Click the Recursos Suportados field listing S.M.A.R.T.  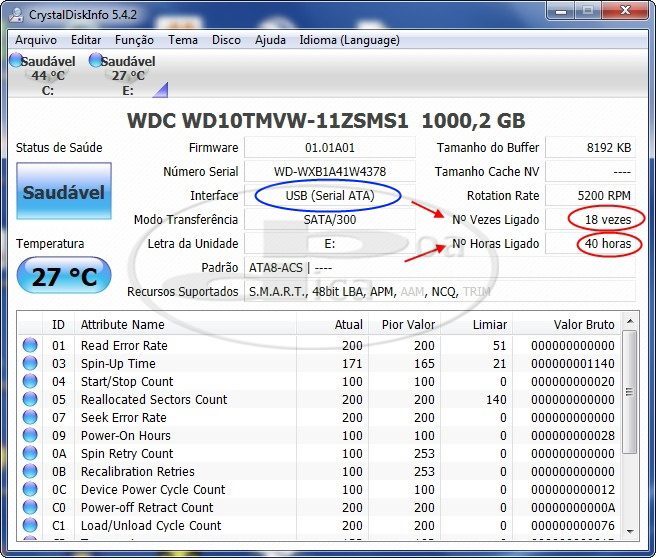(x=440, y=291)
